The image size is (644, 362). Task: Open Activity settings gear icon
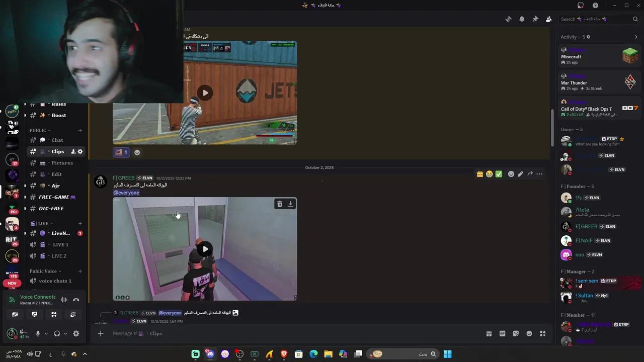click(x=588, y=37)
